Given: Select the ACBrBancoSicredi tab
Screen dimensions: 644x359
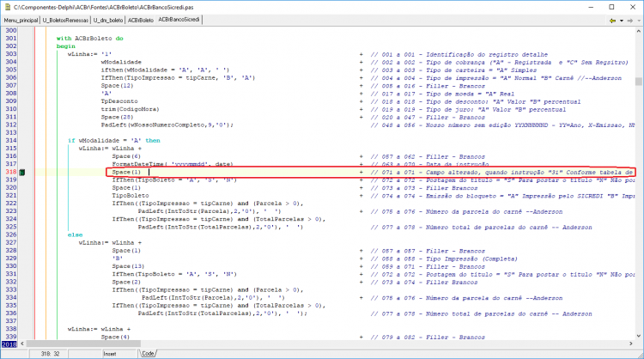Looking at the screenshot, I should (x=179, y=20).
